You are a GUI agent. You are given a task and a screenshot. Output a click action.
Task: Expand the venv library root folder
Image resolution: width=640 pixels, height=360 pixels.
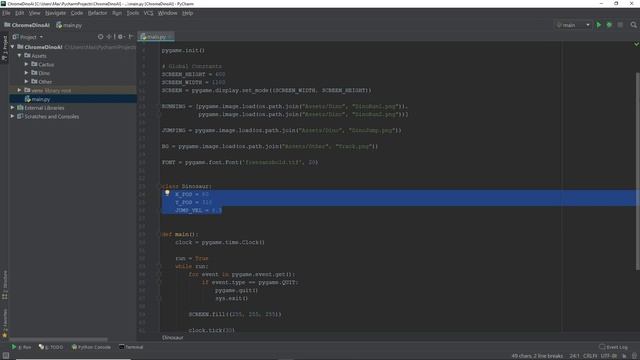coord(19,90)
